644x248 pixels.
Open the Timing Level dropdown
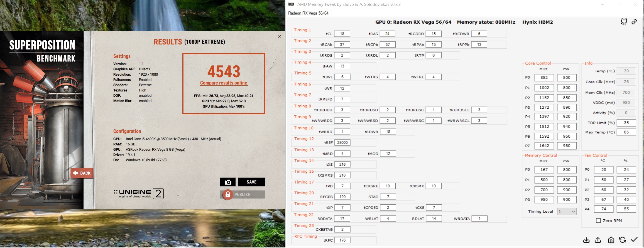coord(567,212)
